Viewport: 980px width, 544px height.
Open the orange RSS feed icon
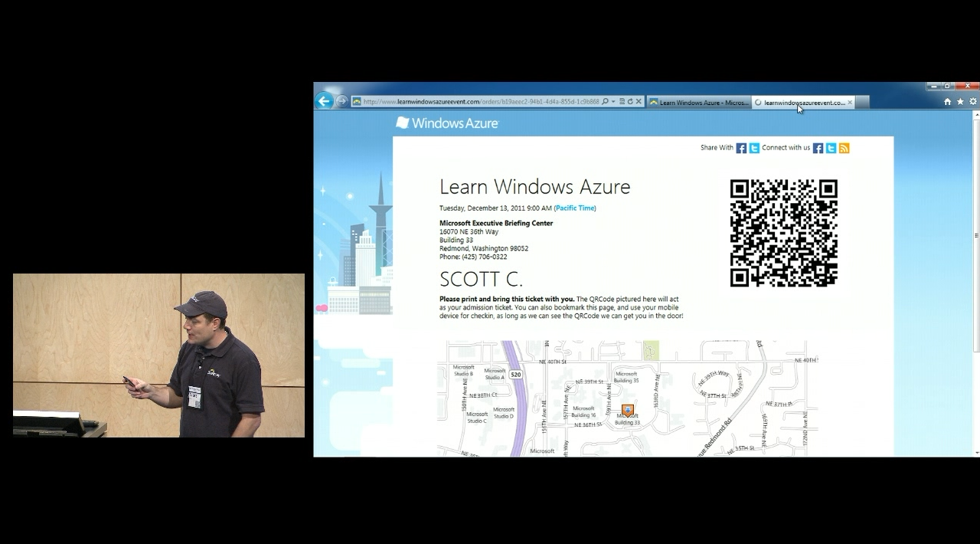tap(844, 148)
